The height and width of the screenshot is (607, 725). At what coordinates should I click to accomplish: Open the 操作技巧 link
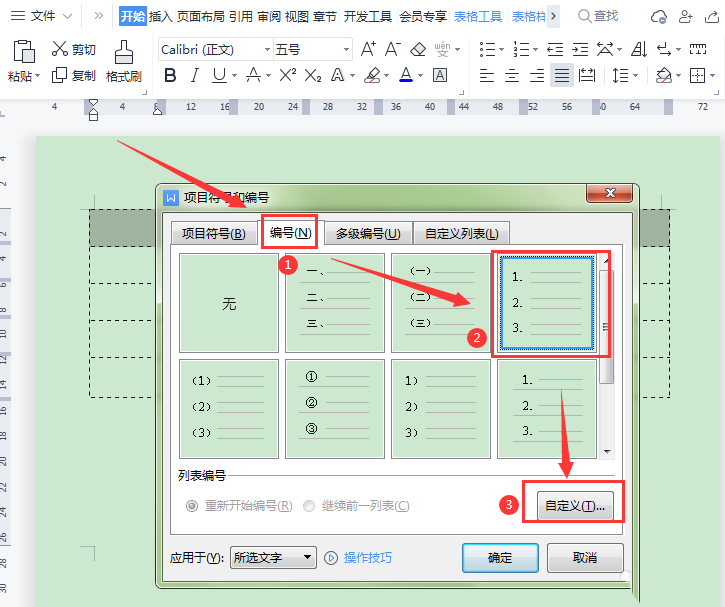click(368, 558)
